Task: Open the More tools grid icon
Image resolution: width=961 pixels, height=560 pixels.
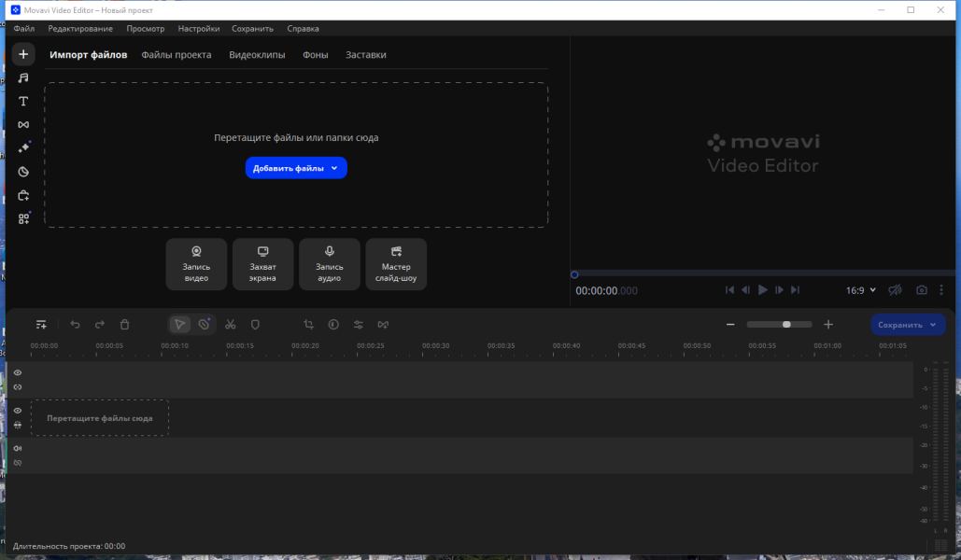Action: click(23, 218)
